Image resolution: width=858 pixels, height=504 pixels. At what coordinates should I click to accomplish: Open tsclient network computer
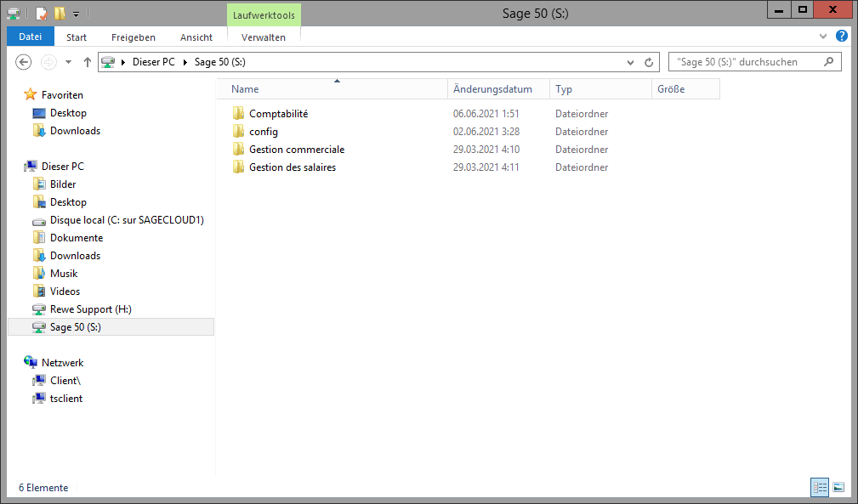coord(65,399)
